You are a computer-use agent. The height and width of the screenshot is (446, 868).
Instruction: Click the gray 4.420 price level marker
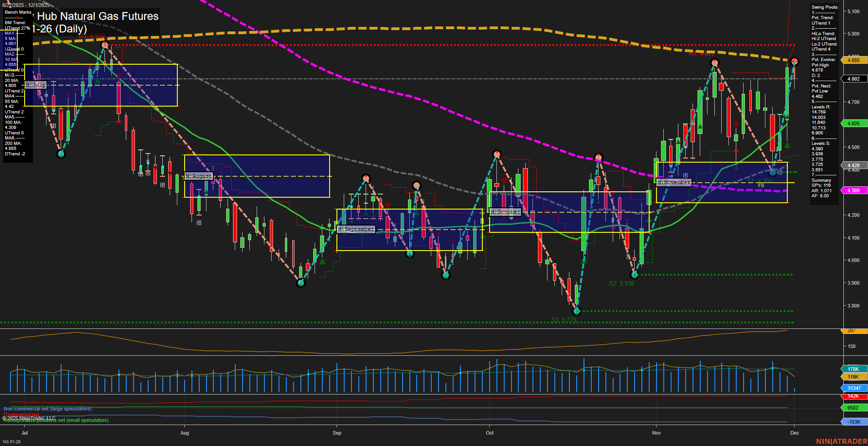[x=853, y=165]
